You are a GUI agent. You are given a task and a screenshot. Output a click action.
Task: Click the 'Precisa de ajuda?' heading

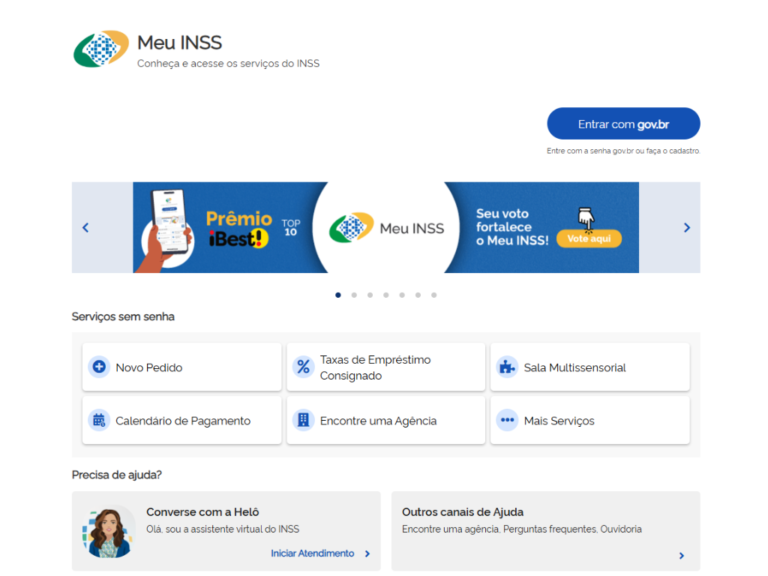(117, 475)
